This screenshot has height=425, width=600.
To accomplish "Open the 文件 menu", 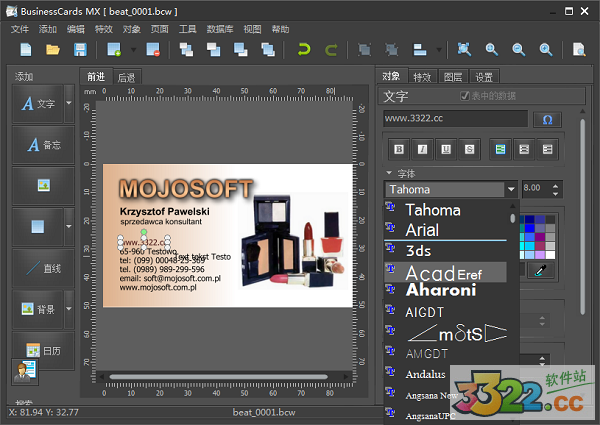I will point(20,29).
